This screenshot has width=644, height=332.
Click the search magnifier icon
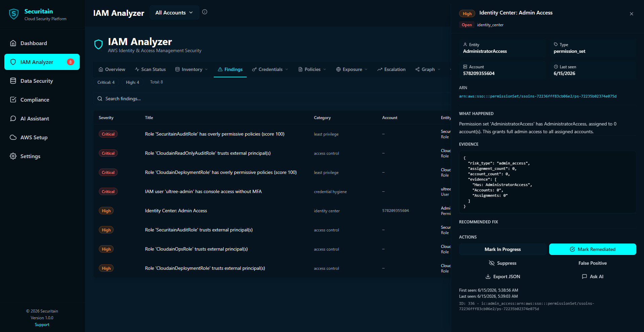(x=100, y=99)
